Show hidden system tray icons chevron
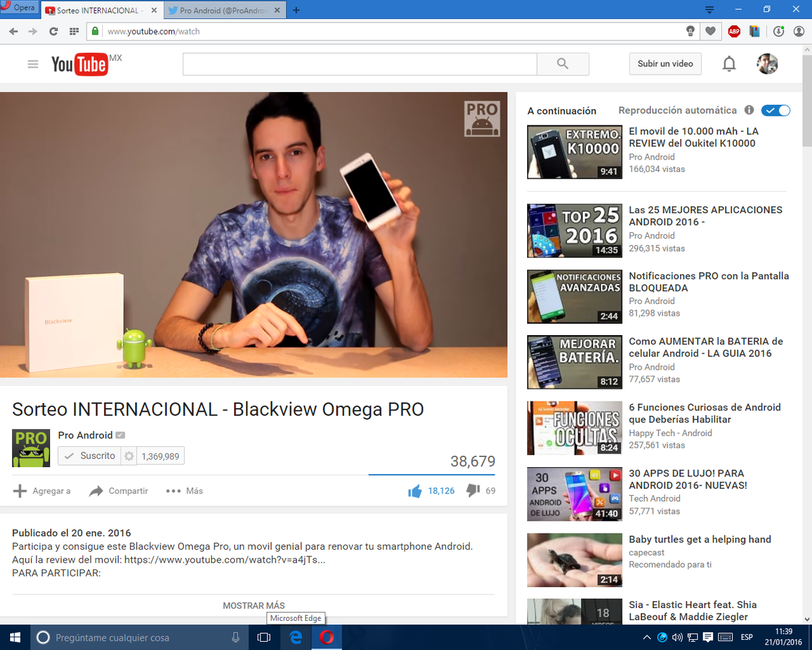Viewport: 812px width, 650px height. [x=647, y=637]
